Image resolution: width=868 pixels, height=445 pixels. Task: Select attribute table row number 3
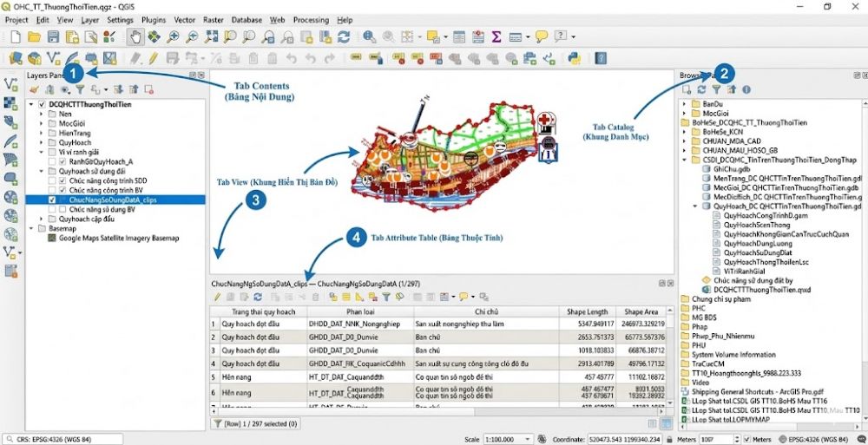214,350
